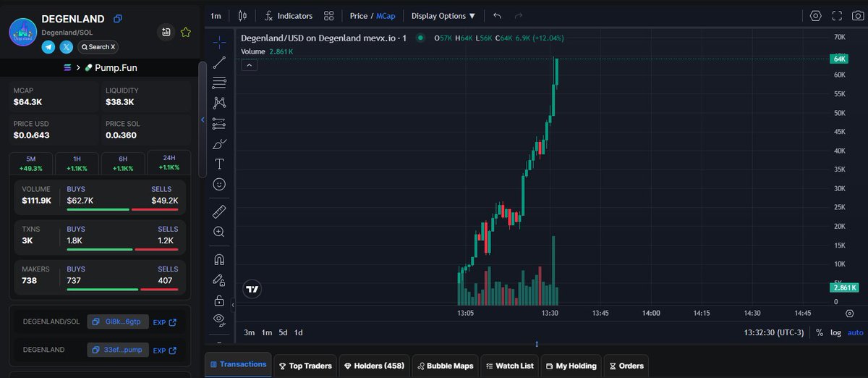The height and width of the screenshot is (378, 868).
Task: Select the brush drawing tool
Action: (220, 144)
